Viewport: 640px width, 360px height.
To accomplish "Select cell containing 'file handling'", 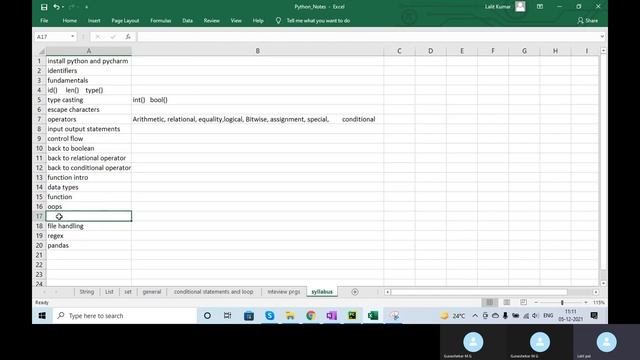I will pyautogui.click(x=88, y=226).
